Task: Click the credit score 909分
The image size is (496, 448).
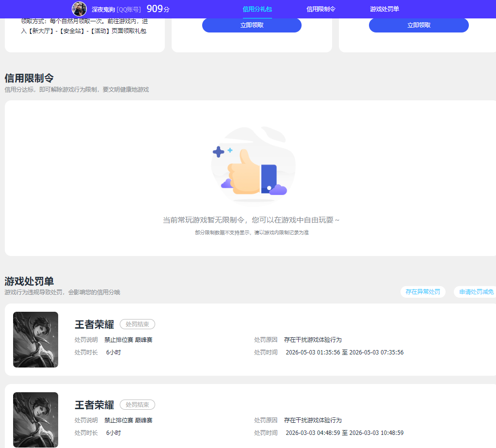Action: pyautogui.click(x=158, y=9)
